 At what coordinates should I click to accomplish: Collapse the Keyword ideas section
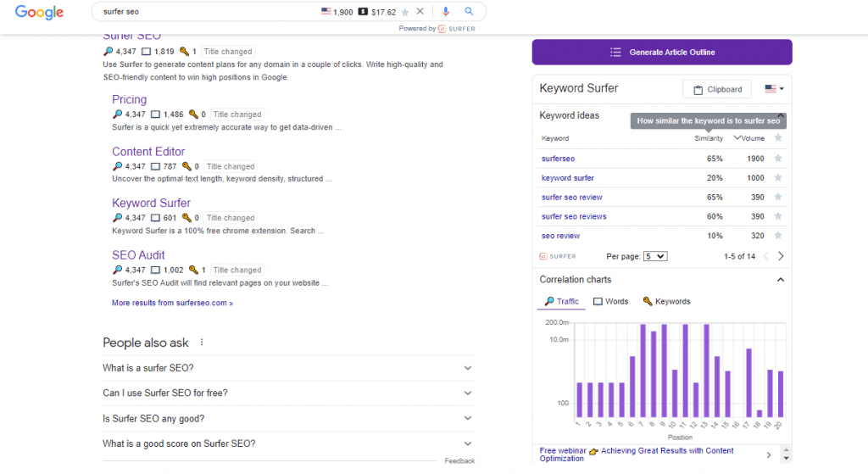(x=781, y=114)
